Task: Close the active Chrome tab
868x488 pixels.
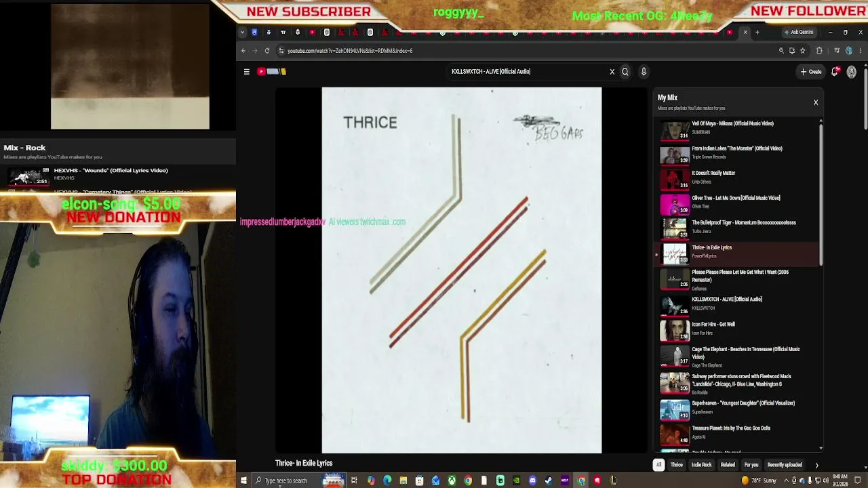Action: pyautogui.click(x=745, y=32)
